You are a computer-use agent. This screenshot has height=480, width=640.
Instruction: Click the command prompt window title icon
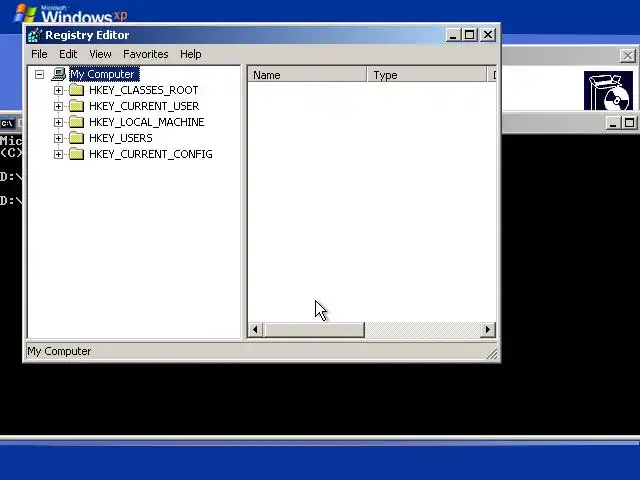coord(7,123)
